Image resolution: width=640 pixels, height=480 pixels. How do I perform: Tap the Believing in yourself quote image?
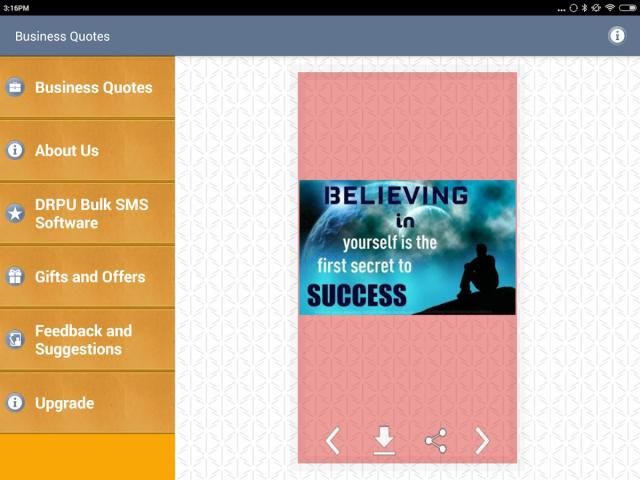tap(407, 247)
